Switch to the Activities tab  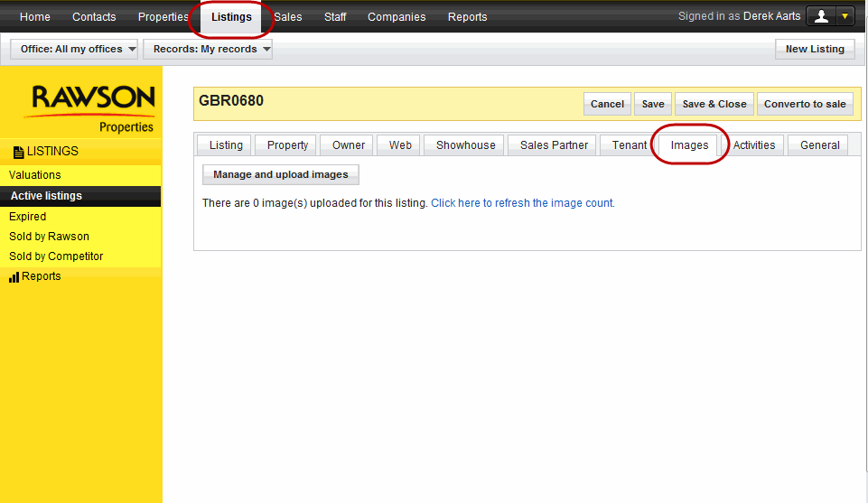tap(753, 145)
